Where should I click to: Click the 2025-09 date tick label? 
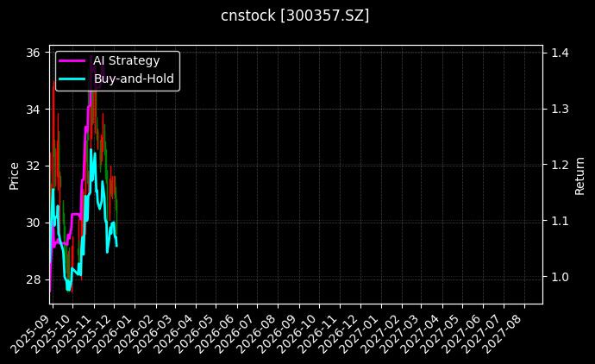pos(30,334)
